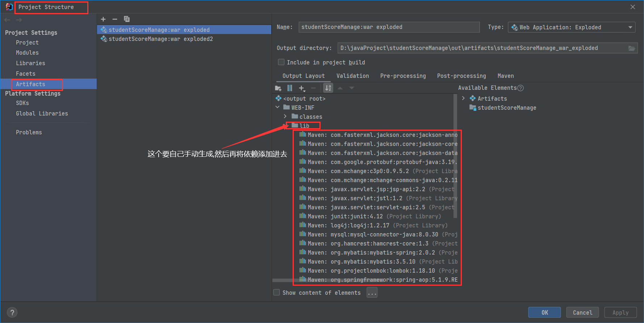Enable Show content of elements
Image resolution: width=644 pixels, height=323 pixels.
(x=277, y=293)
